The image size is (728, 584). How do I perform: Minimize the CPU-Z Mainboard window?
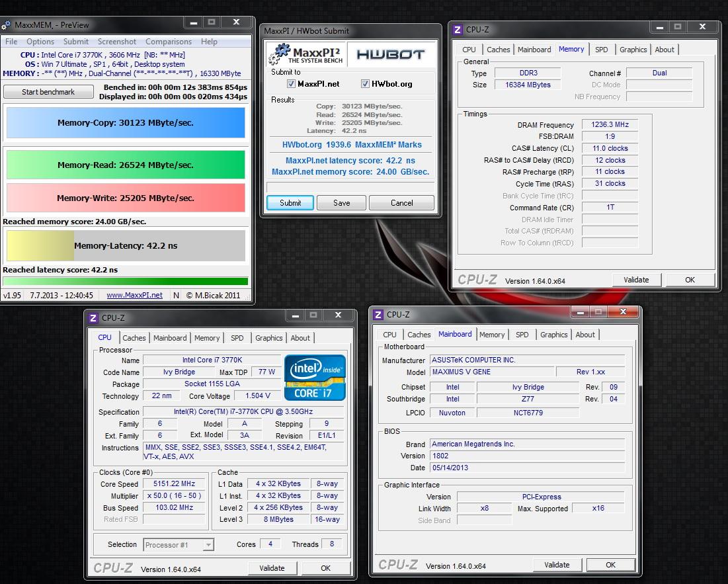(x=581, y=312)
